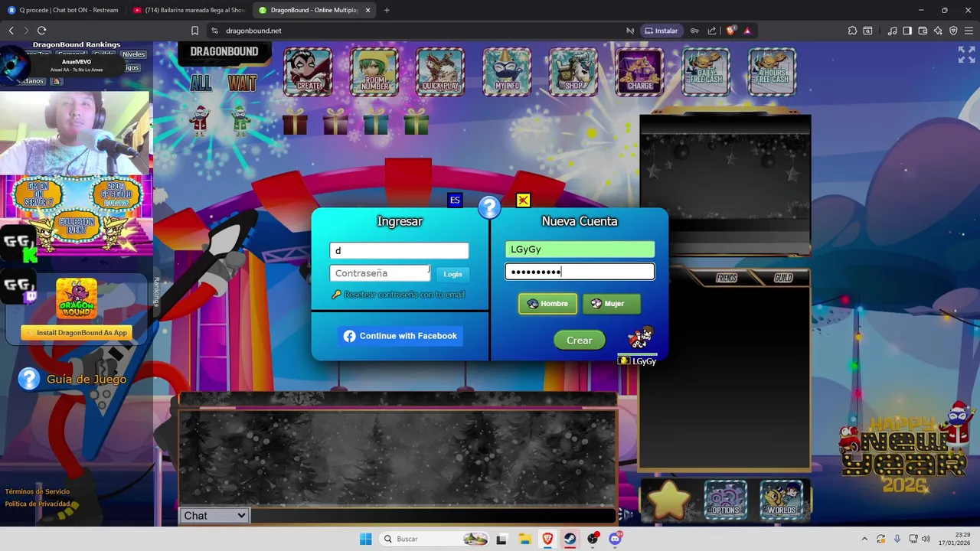The height and width of the screenshot is (551, 980).
Task: Open the Brave Wallet icon
Action: pos(923,31)
